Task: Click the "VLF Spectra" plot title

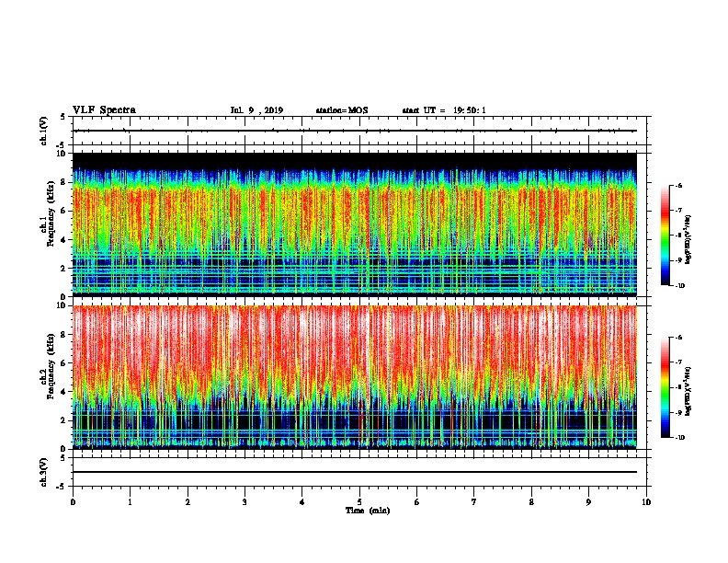Action: tap(104, 110)
